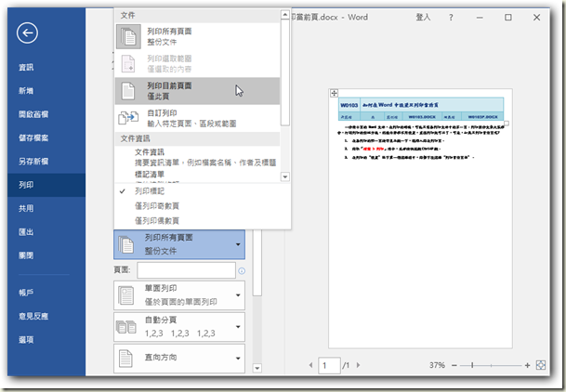
Task: Click into the Pages input field
Action: point(186,270)
